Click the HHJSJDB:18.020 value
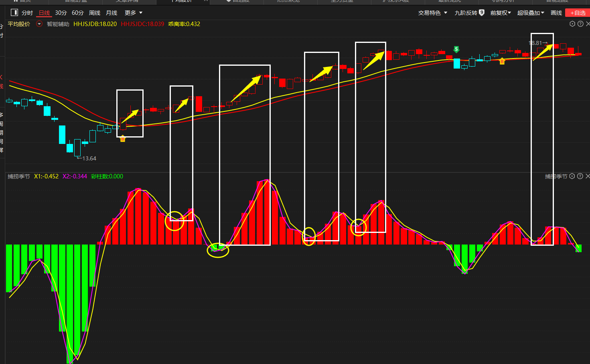590x364 pixels. point(95,24)
